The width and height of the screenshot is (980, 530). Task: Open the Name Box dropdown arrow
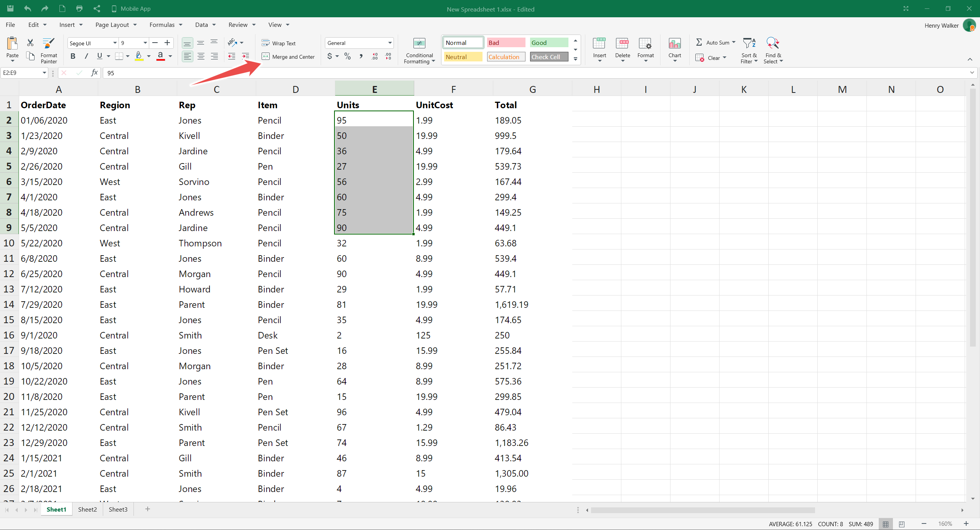tap(44, 73)
